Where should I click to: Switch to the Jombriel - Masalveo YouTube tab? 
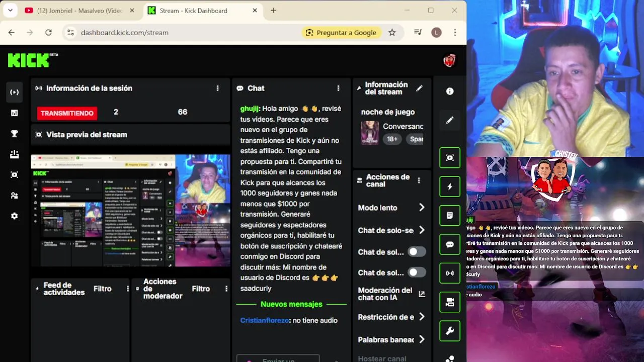coord(80,11)
